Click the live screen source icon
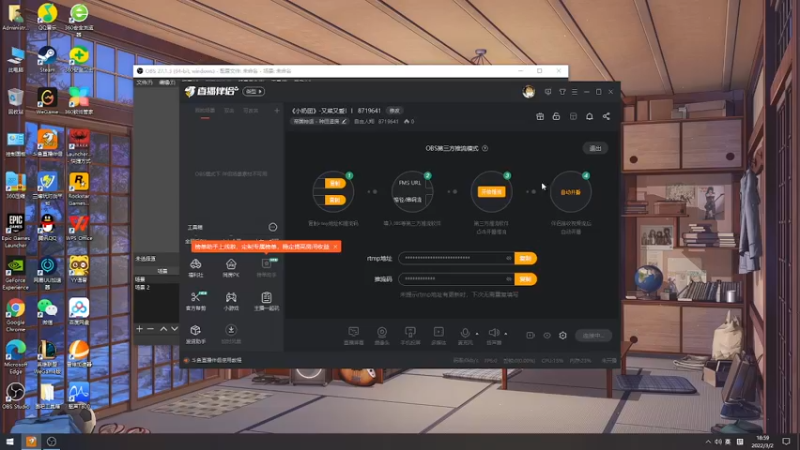 (354, 332)
